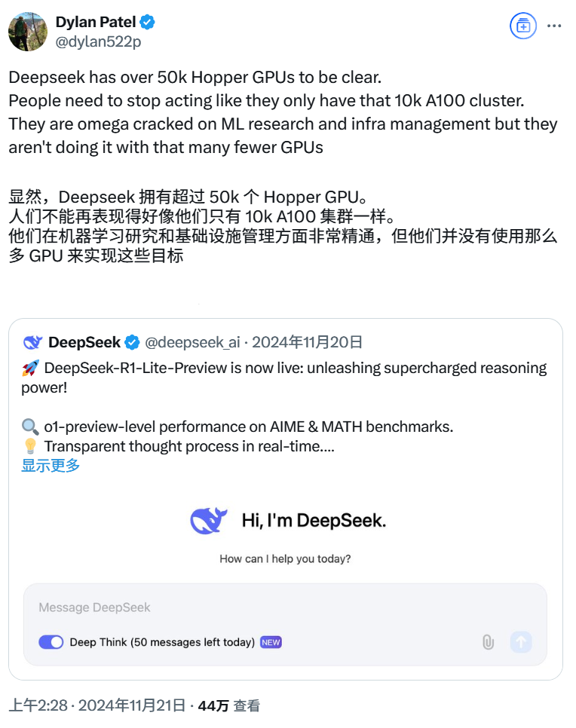Click DeepSeek's verified badge in quoted tweet
Viewport: 576px width, 728px height.
coord(133,343)
